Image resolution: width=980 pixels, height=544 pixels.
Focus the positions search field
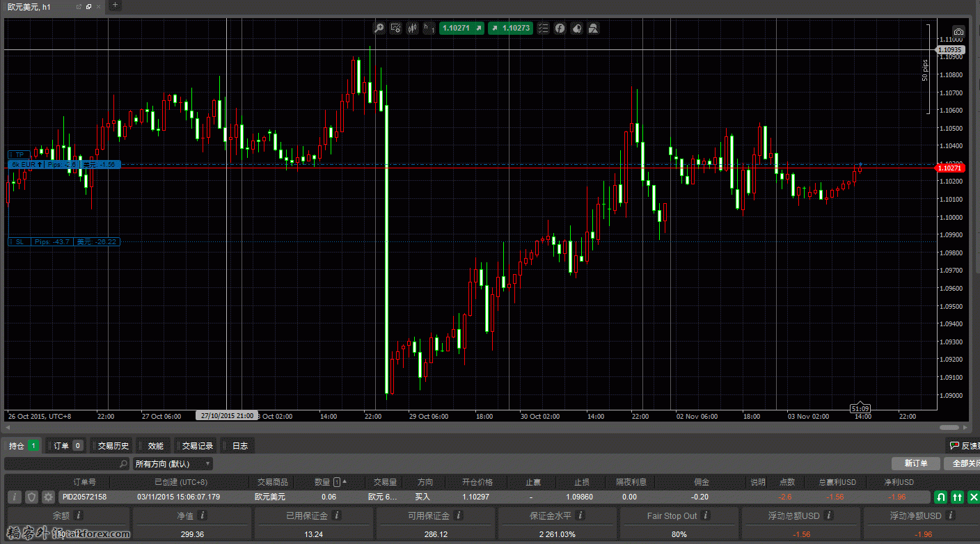click(67, 463)
